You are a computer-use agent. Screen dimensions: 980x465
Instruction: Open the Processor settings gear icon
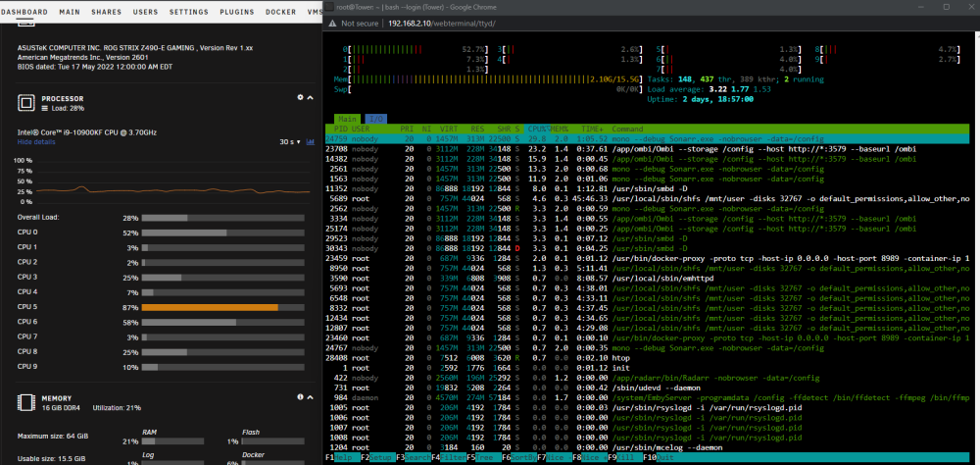[300, 98]
